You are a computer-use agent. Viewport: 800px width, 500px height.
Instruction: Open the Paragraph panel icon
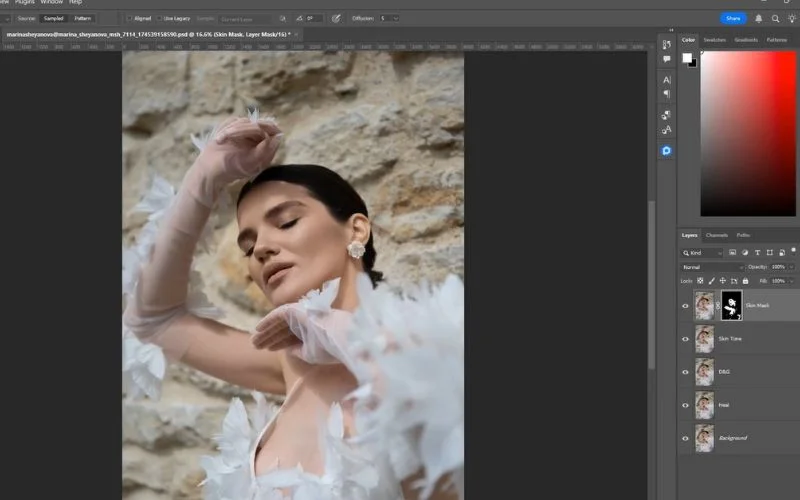click(667, 94)
